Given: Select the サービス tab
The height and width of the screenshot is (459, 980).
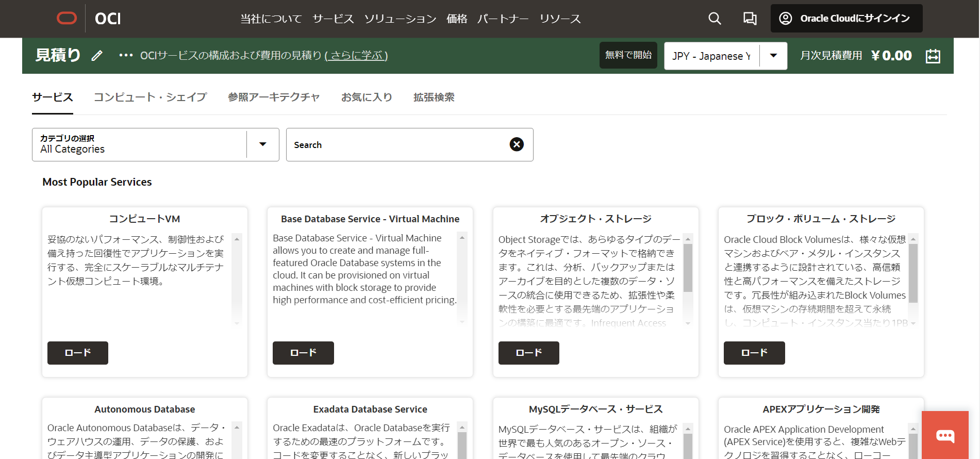Looking at the screenshot, I should coord(53,97).
